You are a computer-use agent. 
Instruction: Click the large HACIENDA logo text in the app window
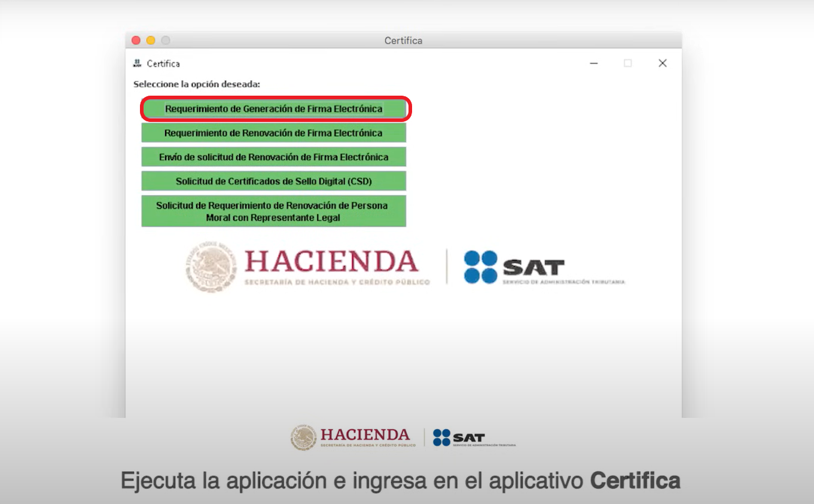(x=331, y=262)
